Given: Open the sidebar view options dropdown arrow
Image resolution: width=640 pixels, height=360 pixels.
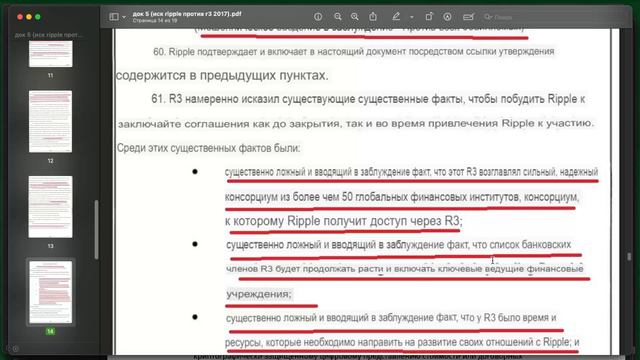Looking at the screenshot, I should click(x=124, y=17).
